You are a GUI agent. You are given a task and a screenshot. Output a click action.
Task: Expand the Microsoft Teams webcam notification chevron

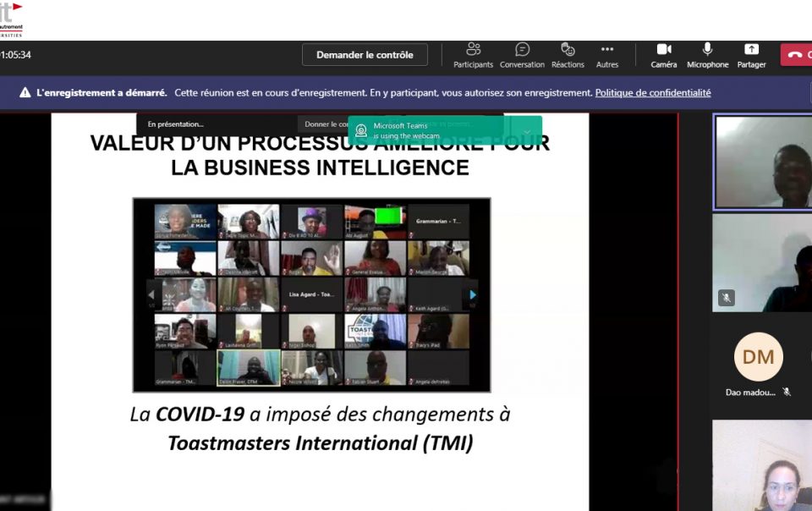click(x=527, y=131)
